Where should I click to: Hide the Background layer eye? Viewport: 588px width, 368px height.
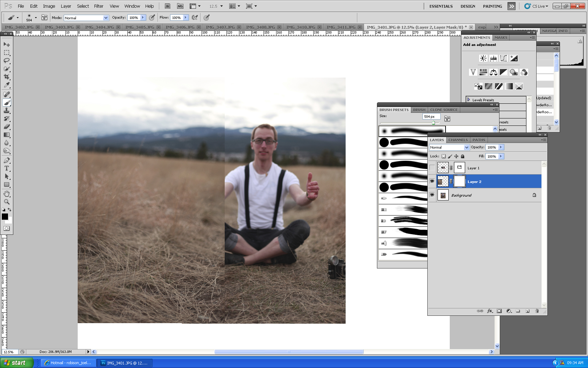coord(432,195)
